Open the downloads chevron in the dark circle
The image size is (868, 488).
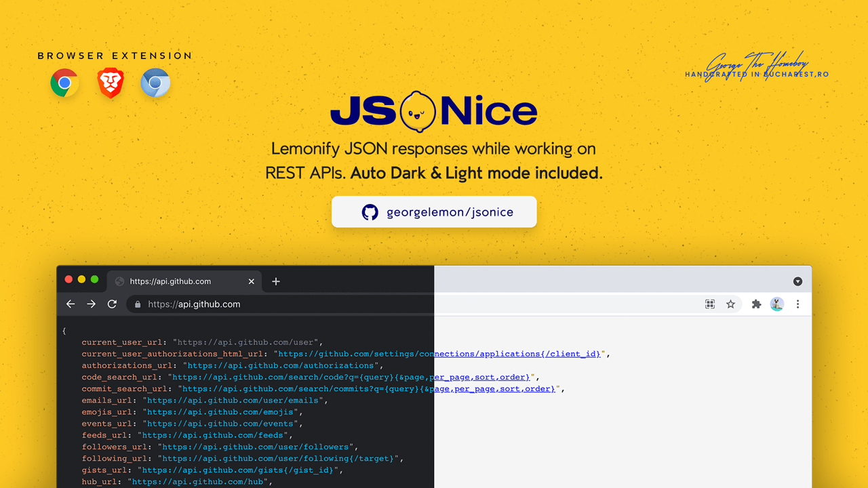[x=797, y=280]
